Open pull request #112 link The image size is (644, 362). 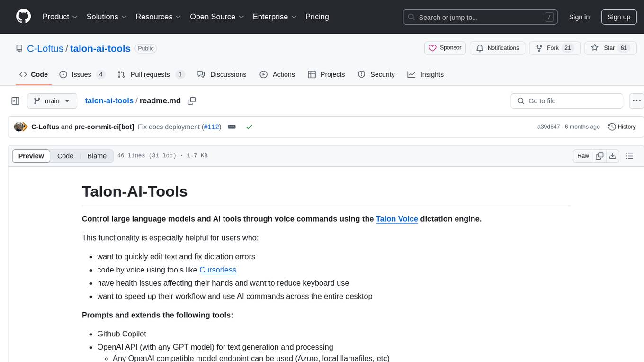[211, 127]
